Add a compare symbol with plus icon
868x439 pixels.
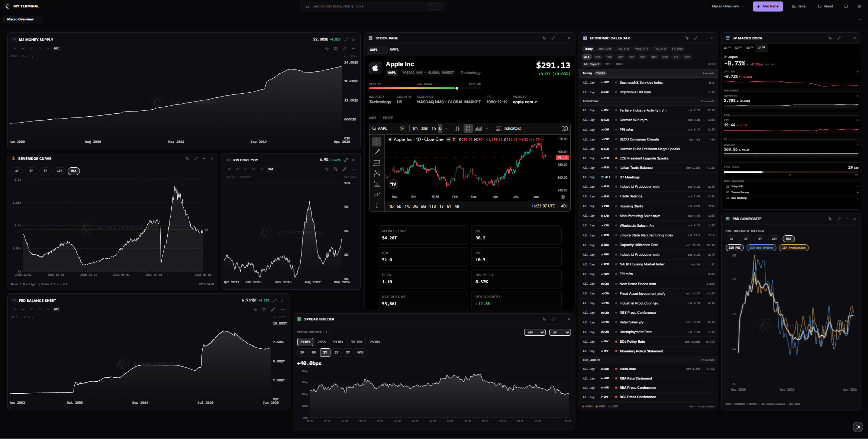402,128
